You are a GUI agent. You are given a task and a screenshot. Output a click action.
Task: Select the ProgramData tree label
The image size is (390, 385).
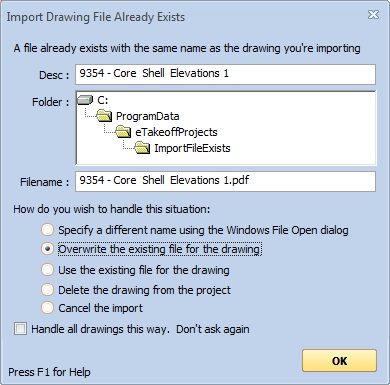pos(148,116)
